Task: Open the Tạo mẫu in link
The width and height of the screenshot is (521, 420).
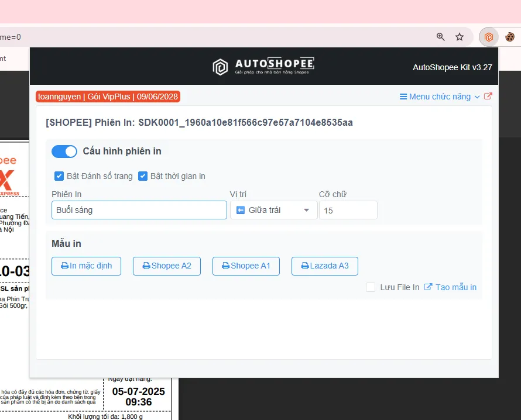Action: pyautogui.click(x=450, y=287)
